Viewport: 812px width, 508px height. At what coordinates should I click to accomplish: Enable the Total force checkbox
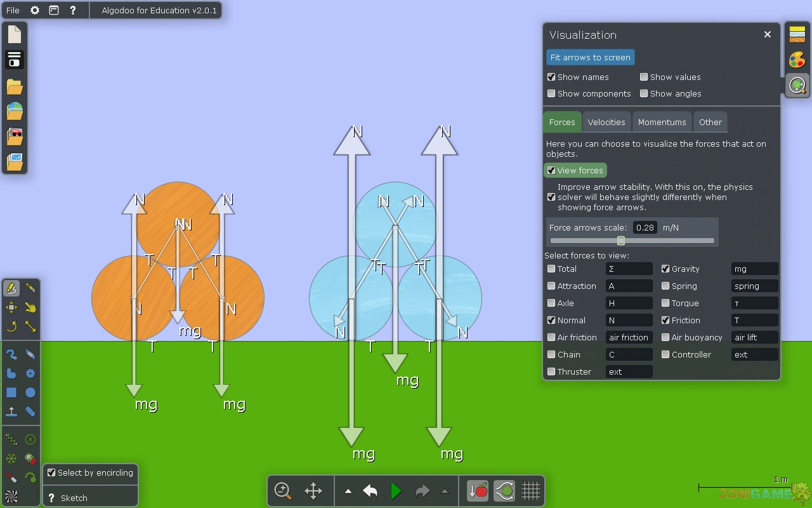pyautogui.click(x=551, y=269)
